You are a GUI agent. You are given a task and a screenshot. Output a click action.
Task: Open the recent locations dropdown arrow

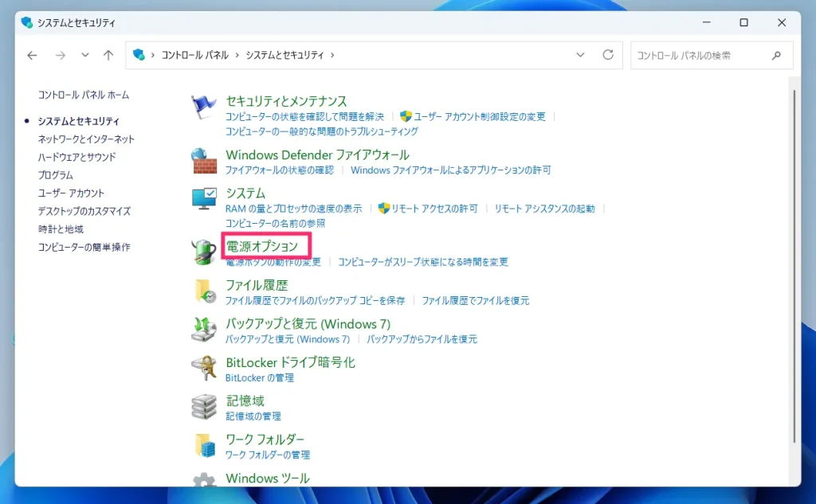pos(84,55)
